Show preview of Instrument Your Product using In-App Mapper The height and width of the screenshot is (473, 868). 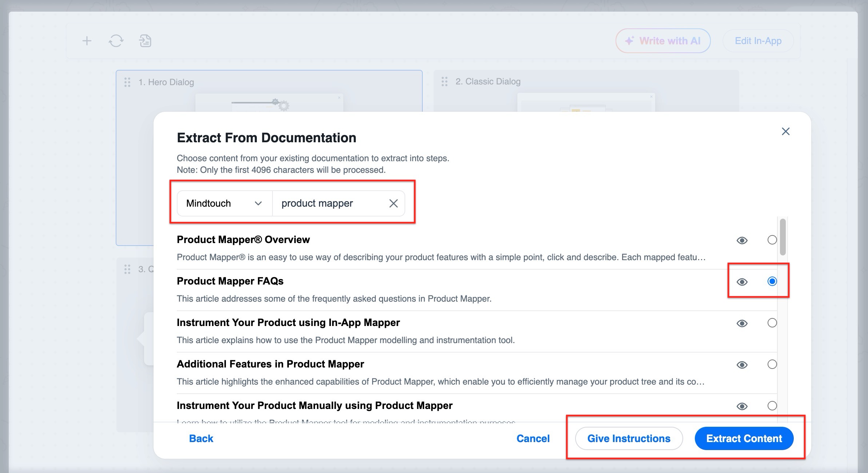click(x=742, y=323)
